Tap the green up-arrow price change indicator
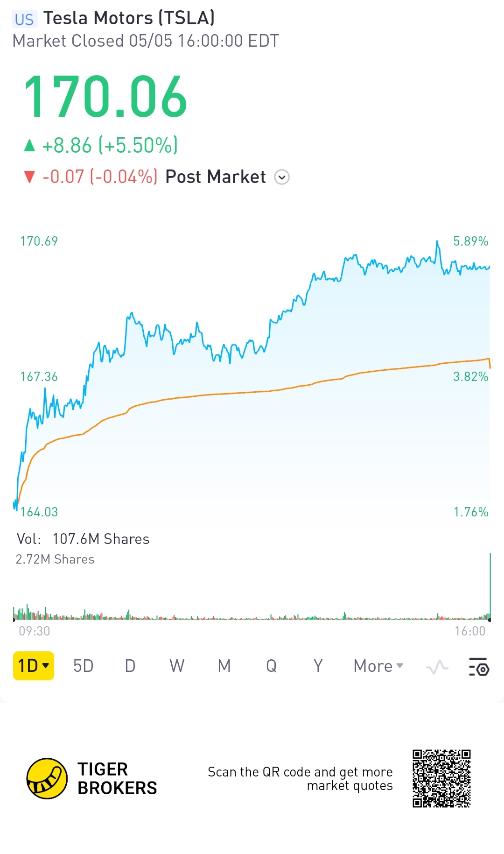 tap(29, 146)
